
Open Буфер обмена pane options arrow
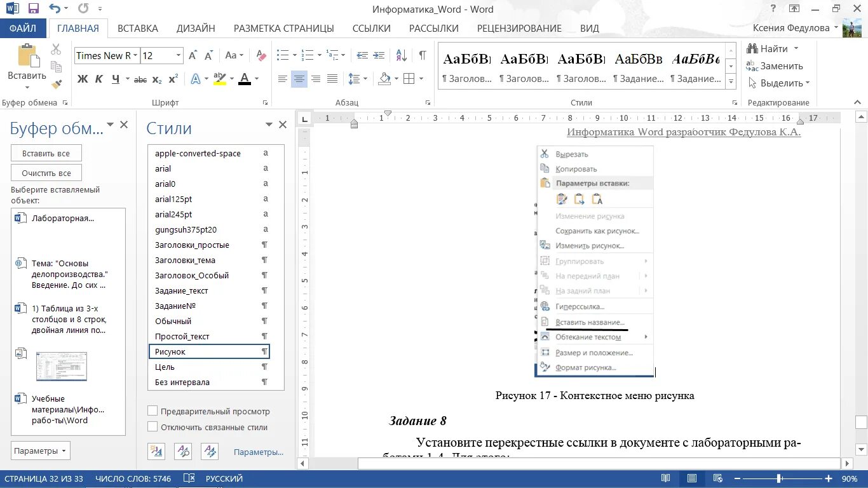click(110, 125)
